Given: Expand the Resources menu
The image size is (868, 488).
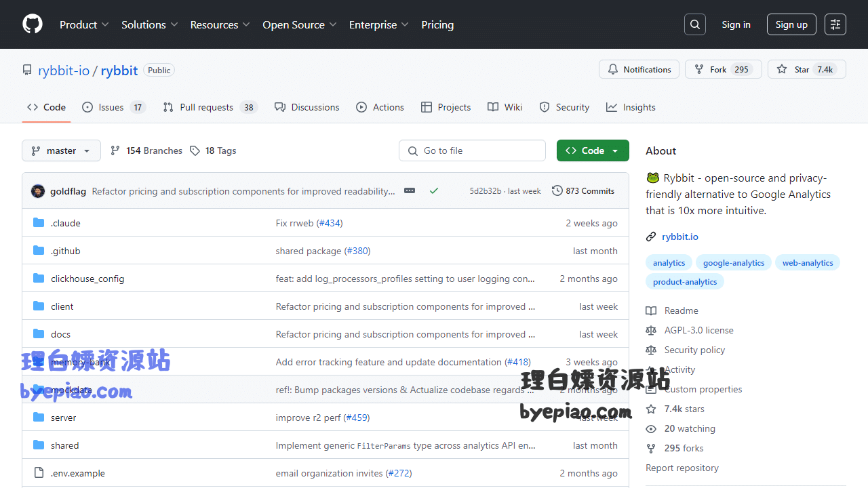Looking at the screenshot, I should tap(220, 24).
